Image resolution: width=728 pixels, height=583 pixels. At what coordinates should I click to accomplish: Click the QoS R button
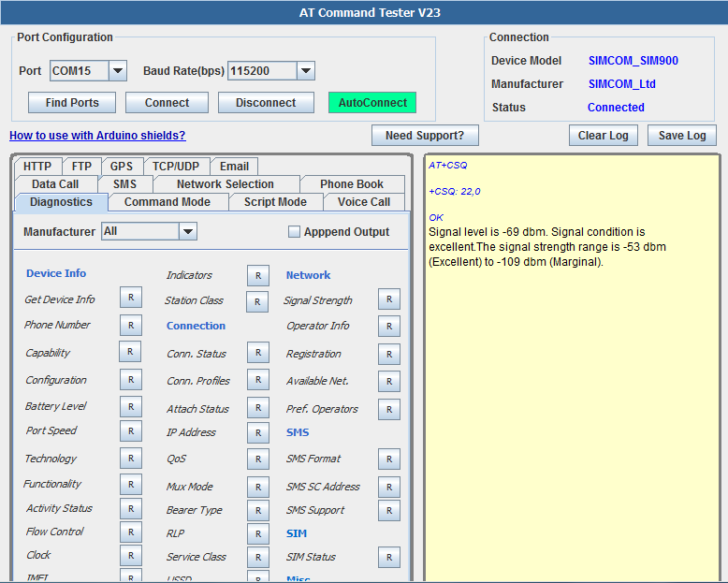tap(258, 459)
